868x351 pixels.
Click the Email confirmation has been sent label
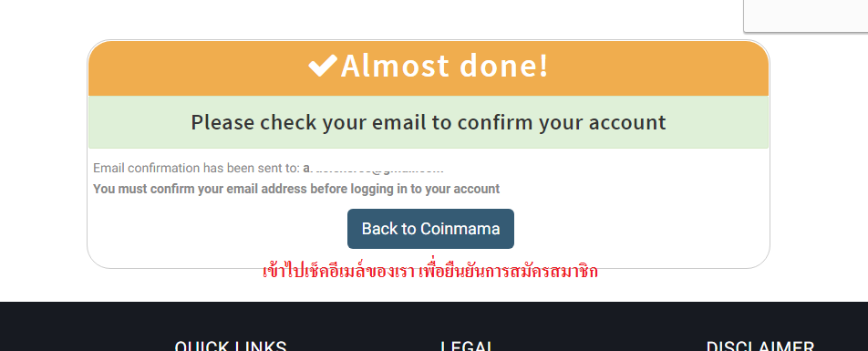point(197,169)
